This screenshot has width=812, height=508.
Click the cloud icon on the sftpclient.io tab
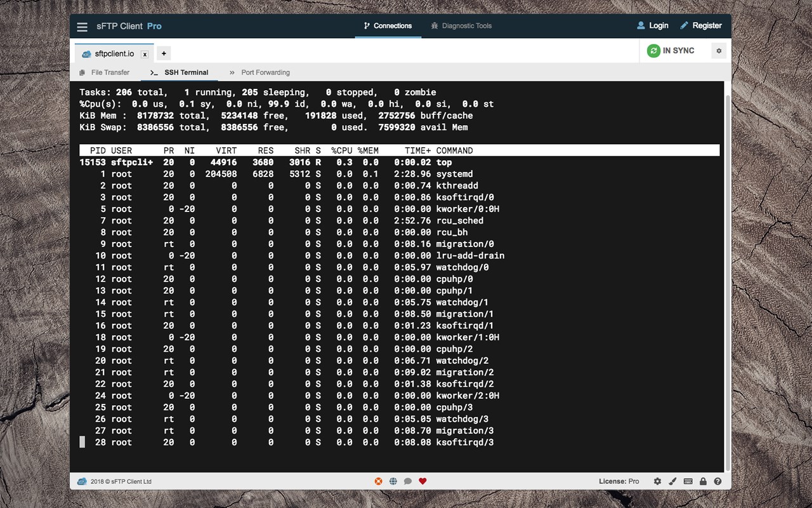(x=86, y=53)
